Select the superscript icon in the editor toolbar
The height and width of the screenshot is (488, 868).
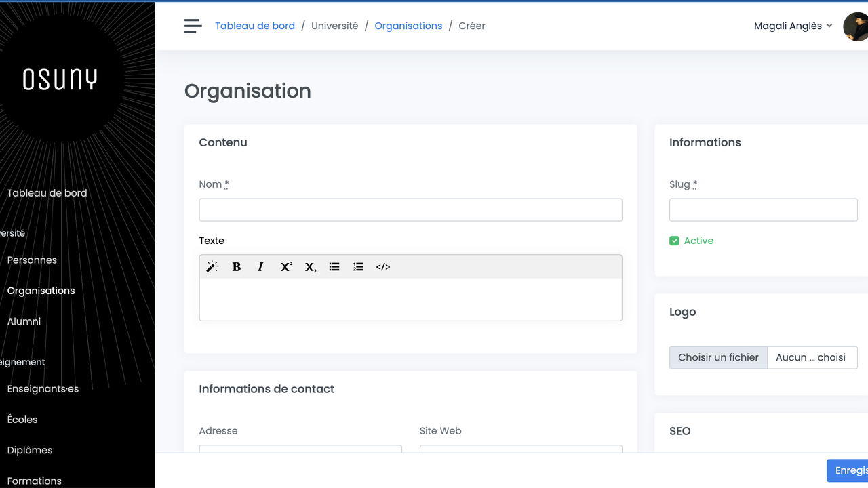pyautogui.click(x=285, y=266)
